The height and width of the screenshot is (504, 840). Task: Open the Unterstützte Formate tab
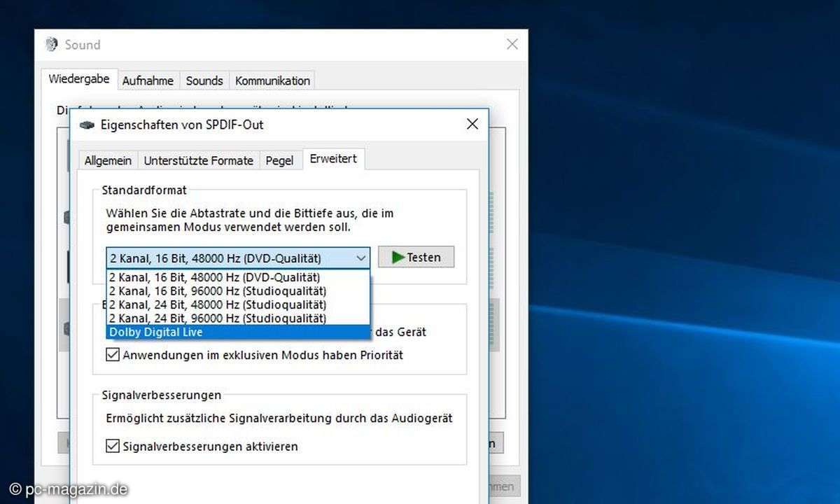coord(199,160)
